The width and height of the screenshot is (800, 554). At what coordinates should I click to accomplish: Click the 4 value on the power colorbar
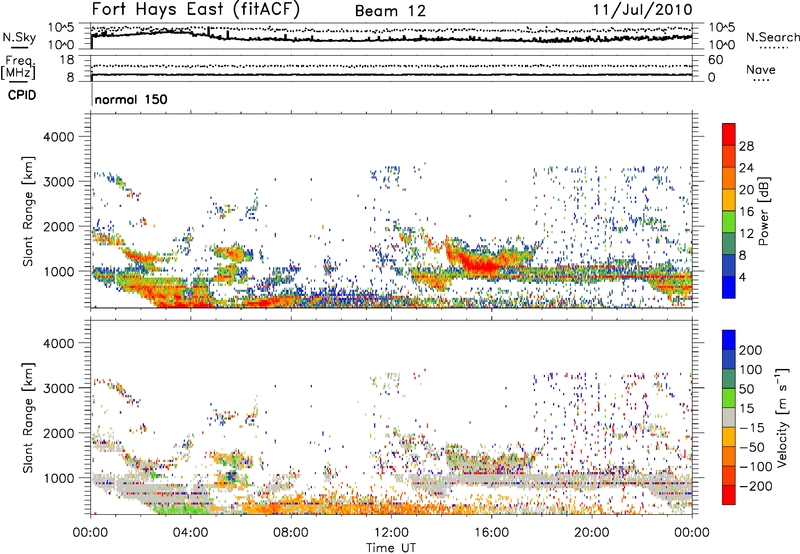click(x=742, y=277)
